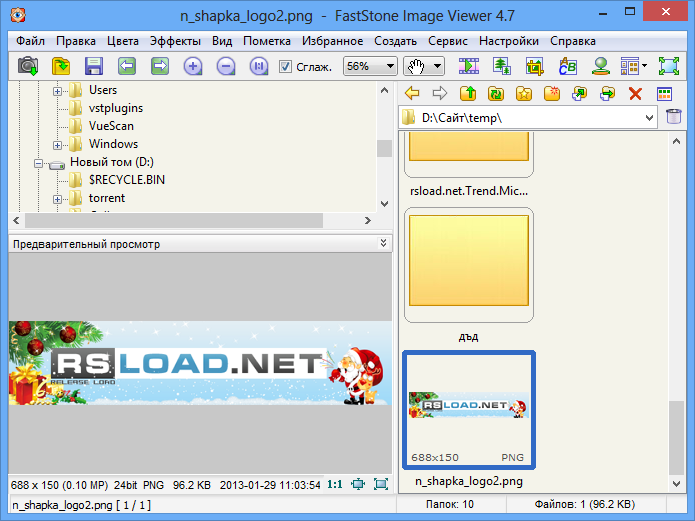Open the text and draw board icon
Screen dimensions: 695x521
click(568, 67)
